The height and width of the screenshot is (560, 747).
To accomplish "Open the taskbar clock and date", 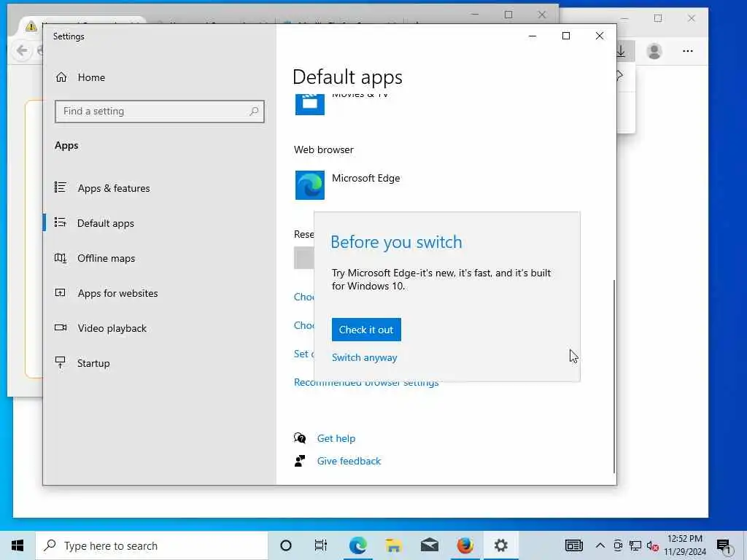I will coord(685,545).
